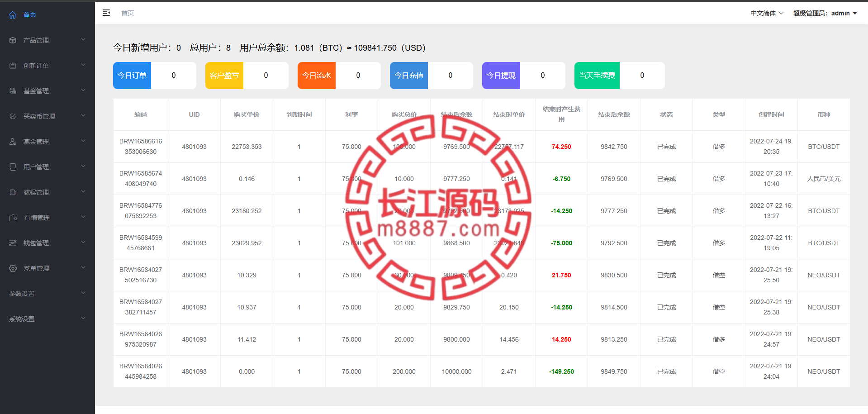Select order code BRW1658459945768661
The height and width of the screenshot is (414, 868).
tap(141, 243)
